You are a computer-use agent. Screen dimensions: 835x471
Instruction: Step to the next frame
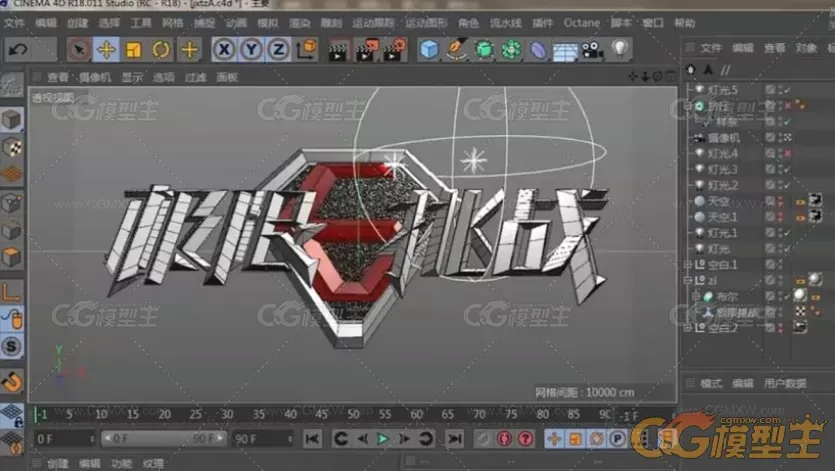click(x=404, y=439)
